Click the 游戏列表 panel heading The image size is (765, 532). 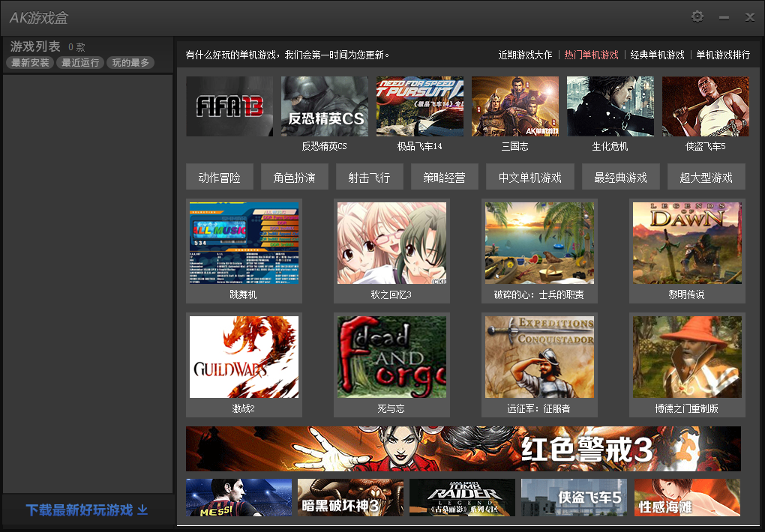[35, 46]
